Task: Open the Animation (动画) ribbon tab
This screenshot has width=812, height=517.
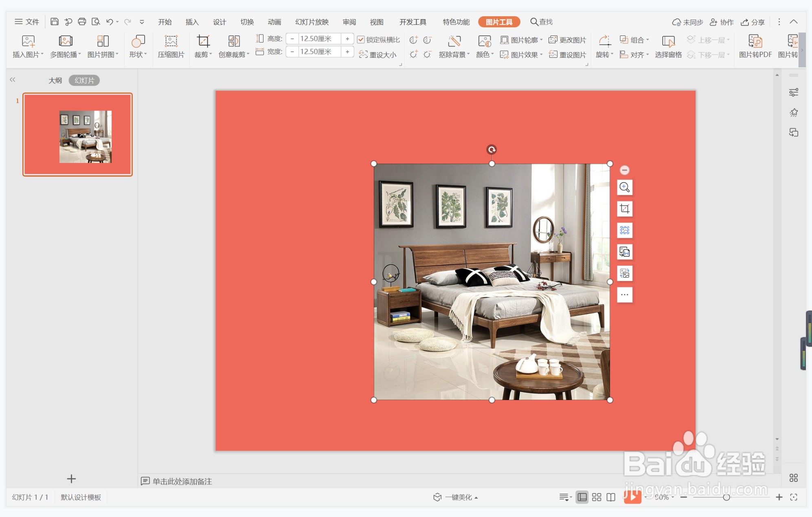Action: pyautogui.click(x=274, y=22)
